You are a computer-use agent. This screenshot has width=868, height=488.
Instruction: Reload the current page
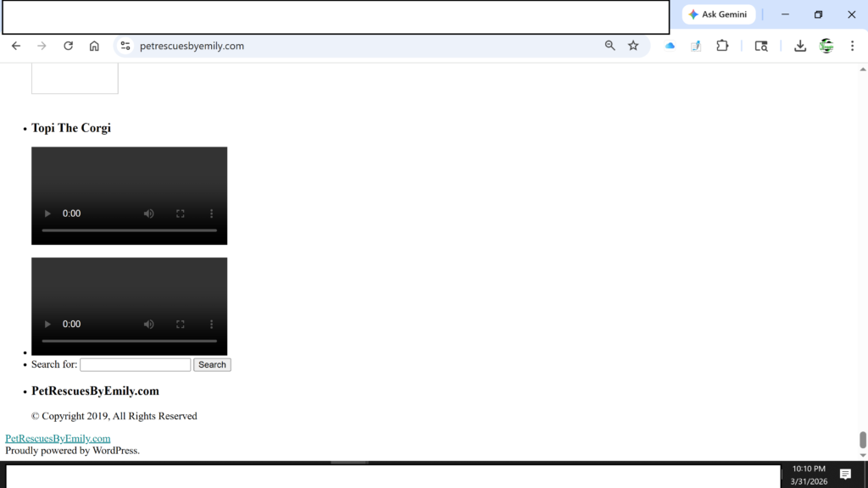69,46
